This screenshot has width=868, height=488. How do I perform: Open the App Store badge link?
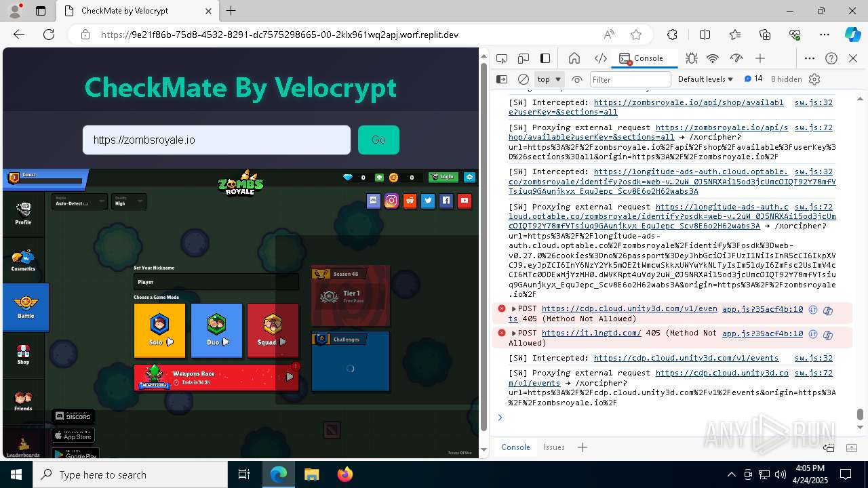73,434
